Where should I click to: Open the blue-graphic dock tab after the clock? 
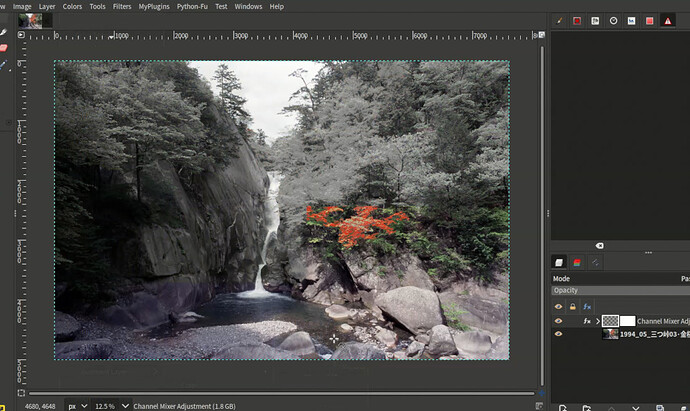point(631,21)
